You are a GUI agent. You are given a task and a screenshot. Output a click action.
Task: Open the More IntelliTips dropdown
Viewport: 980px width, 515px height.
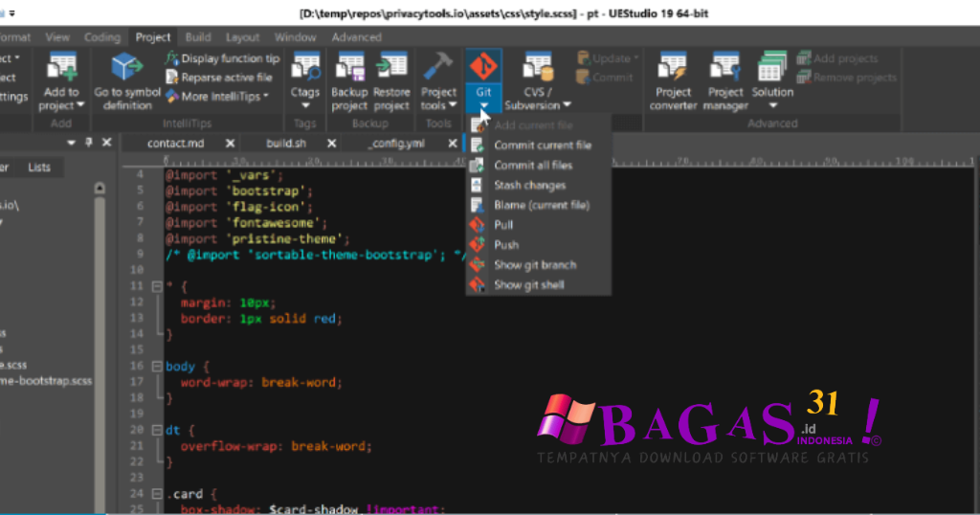(218, 97)
